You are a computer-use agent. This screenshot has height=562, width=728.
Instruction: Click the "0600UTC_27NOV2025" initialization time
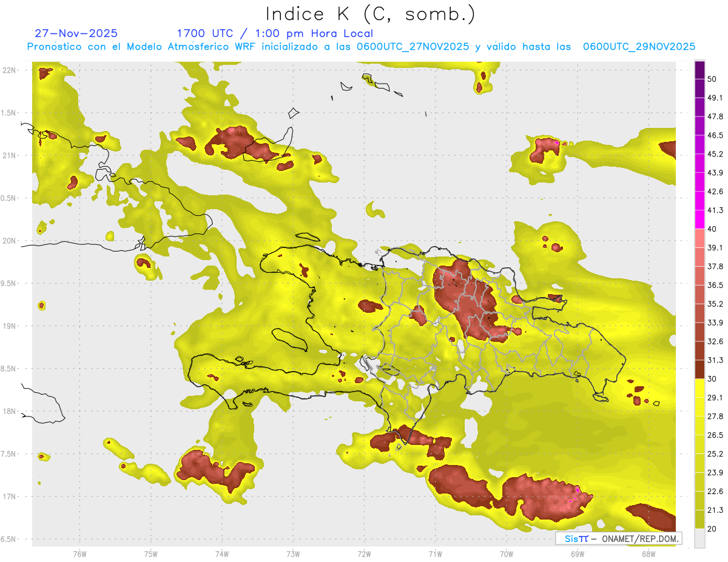413,47
